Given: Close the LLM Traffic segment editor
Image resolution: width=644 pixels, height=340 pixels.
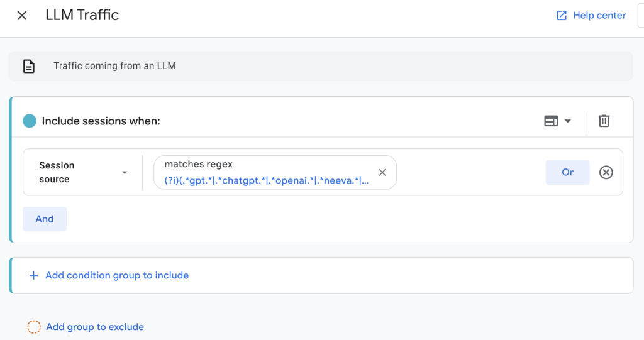Looking at the screenshot, I should 22,16.
